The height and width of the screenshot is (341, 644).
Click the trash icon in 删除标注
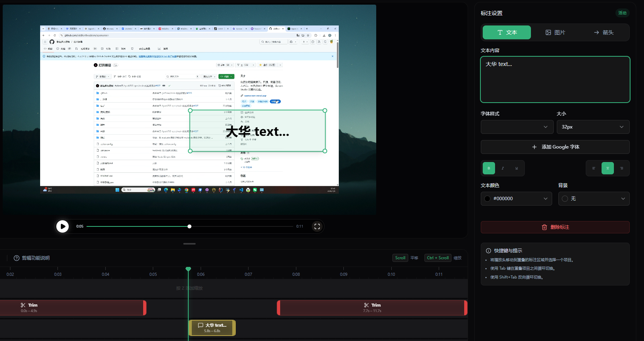[544, 227]
